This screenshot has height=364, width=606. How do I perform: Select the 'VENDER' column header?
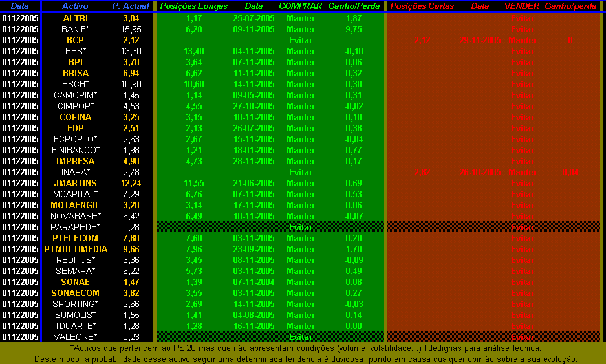click(x=522, y=6)
